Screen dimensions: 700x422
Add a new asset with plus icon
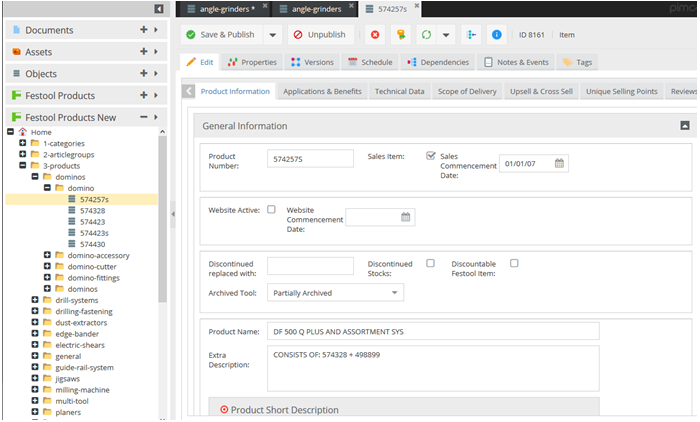(x=144, y=51)
